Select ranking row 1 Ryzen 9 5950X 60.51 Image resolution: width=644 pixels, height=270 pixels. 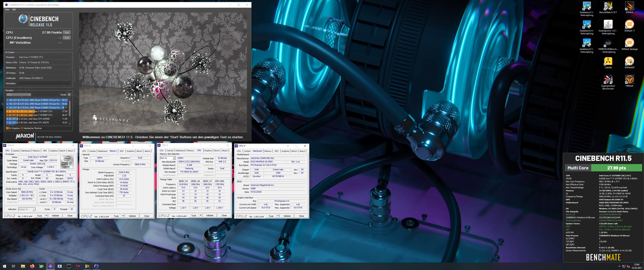(x=37, y=100)
